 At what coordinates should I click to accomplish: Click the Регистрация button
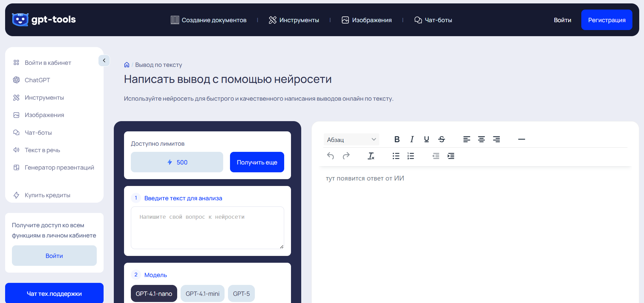[x=607, y=20]
